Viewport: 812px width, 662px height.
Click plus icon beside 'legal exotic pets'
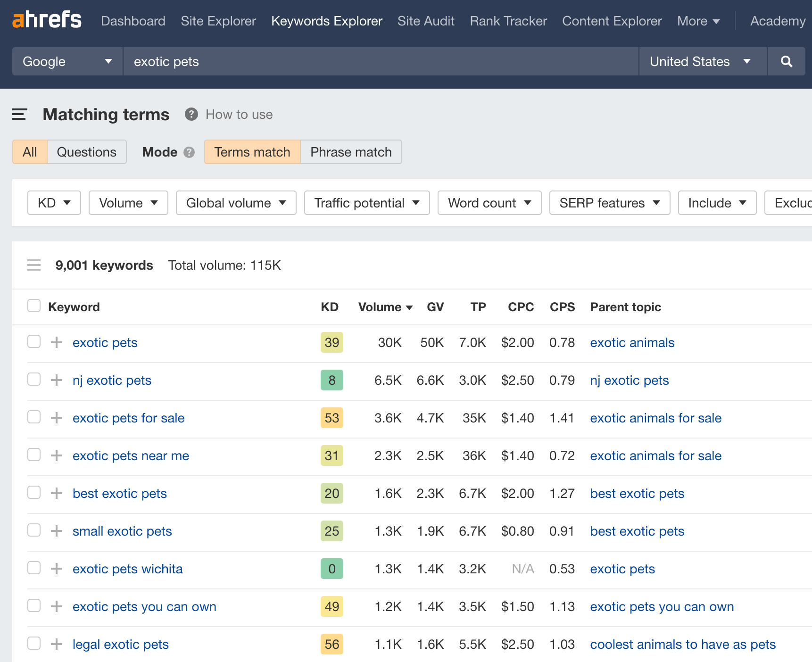coord(56,644)
